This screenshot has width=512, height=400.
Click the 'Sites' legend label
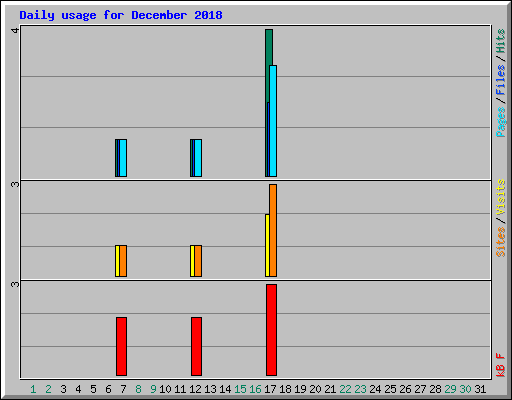tap(500, 242)
